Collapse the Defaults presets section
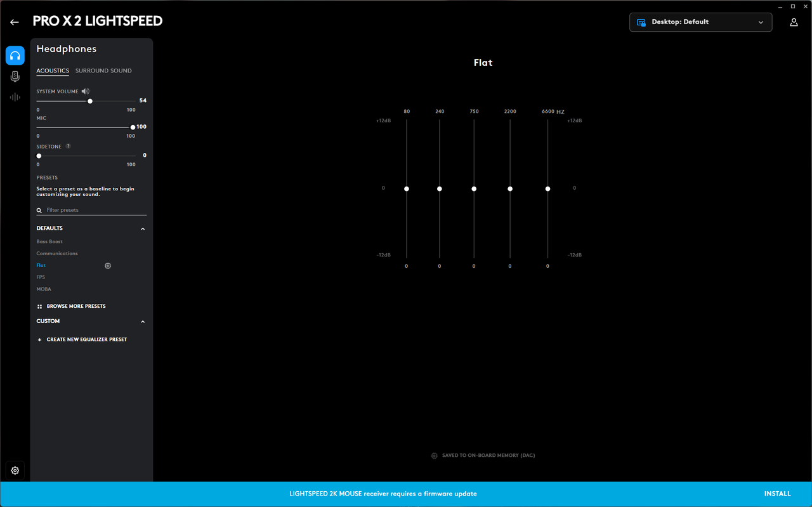The width and height of the screenshot is (812, 507). coord(143,228)
